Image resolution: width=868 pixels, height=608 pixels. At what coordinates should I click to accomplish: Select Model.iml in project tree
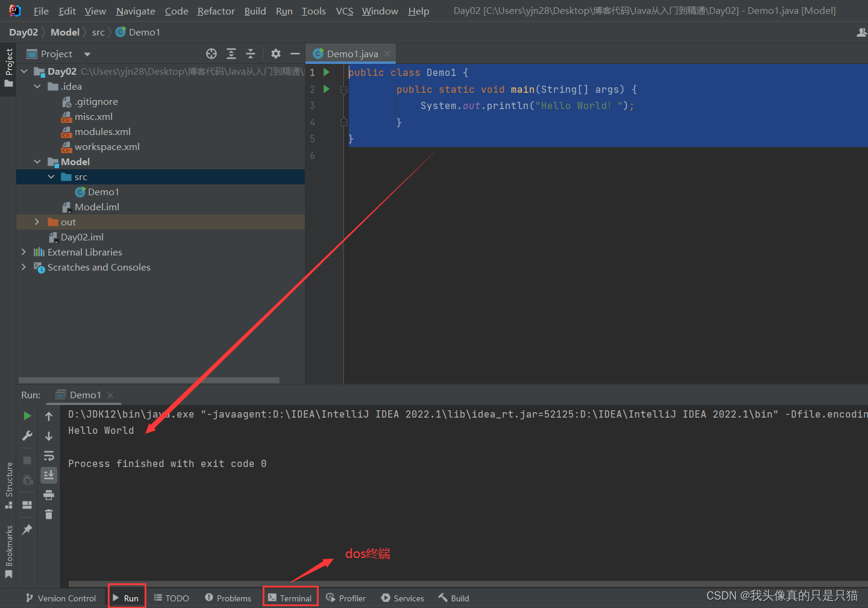pos(90,207)
